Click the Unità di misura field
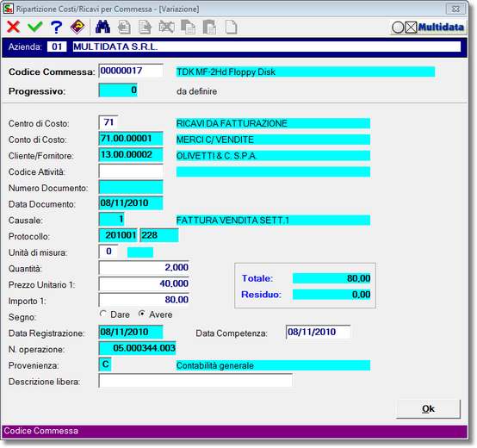477x448 pixels. [x=108, y=252]
